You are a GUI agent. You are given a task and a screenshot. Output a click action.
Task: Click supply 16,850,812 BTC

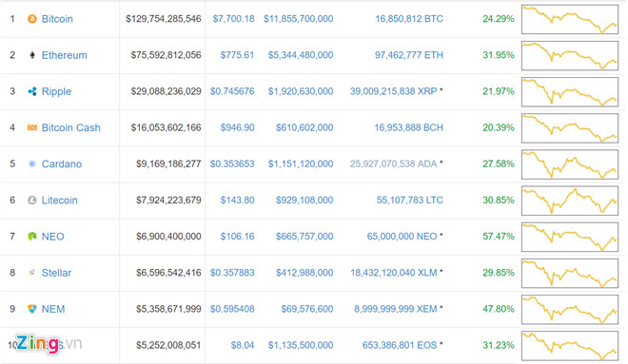409,19
